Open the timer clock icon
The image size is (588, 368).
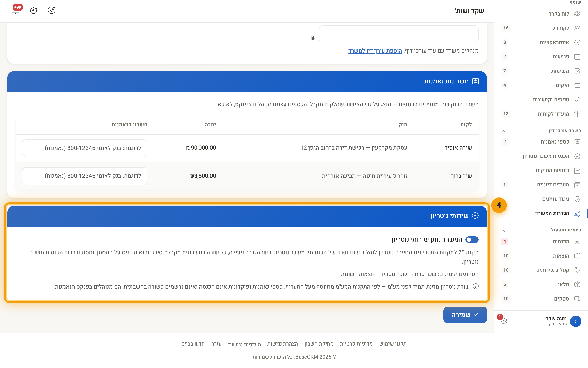[33, 10]
